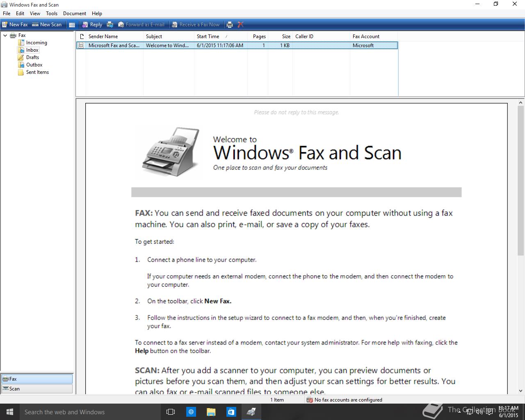This screenshot has width=525, height=420.
Task: Click the volume icon in system tray
Action: click(x=479, y=412)
